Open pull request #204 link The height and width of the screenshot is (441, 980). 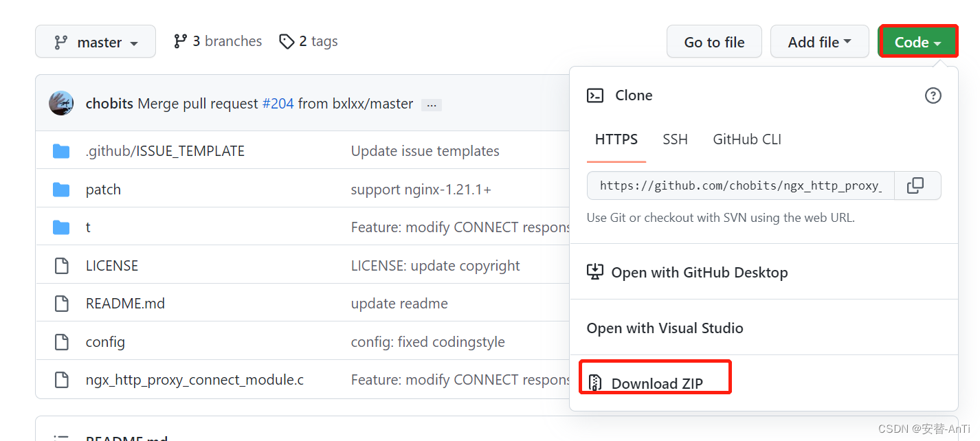click(278, 104)
